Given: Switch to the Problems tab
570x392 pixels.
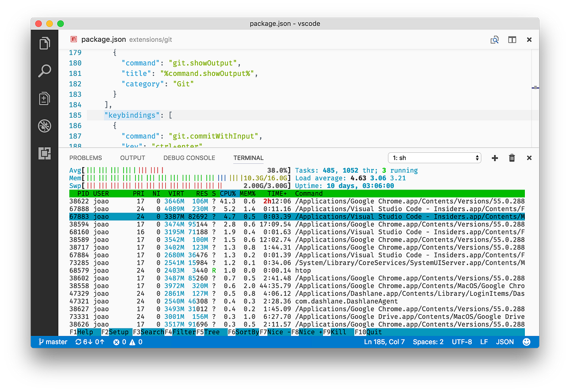Looking at the screenshot, I should pyautogui.click(x=85, y=158).
